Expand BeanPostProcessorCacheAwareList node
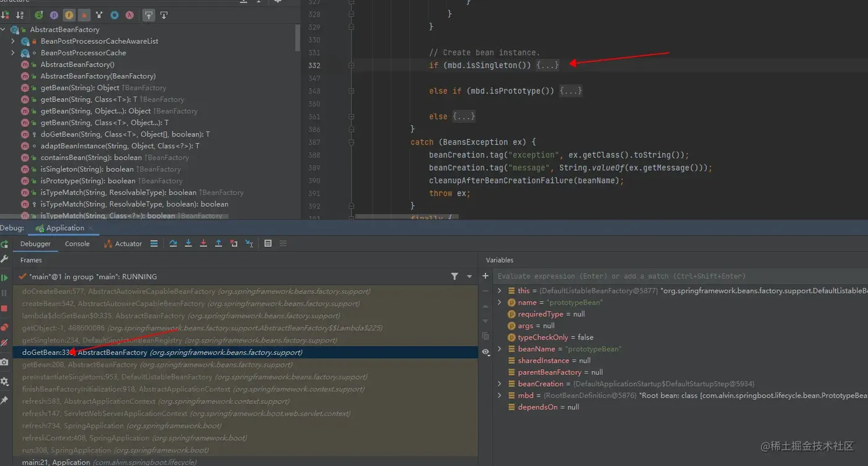The width and height of the screenshot is (868, 466). tap(13, 41)
